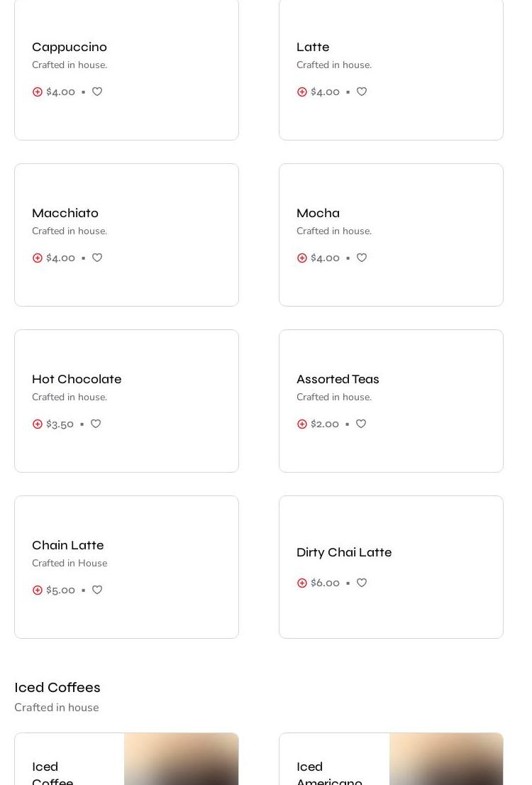This screenshot has width=532, height=785.
Task: Add Dirty Chai Latte to order
Action: [x=302, y=583]
